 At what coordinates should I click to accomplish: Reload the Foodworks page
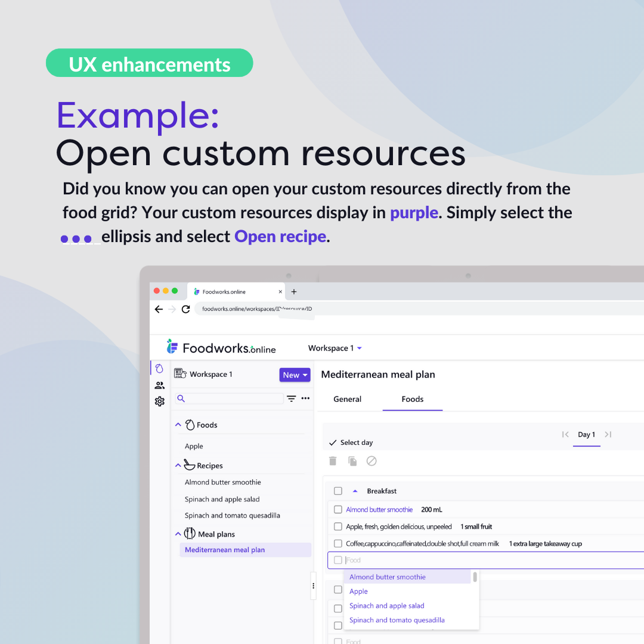[185, 309]
